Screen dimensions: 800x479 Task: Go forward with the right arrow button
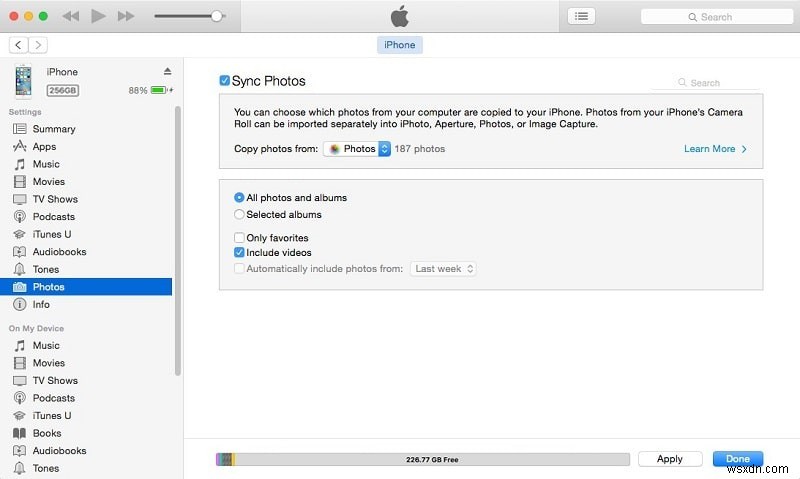point(38,45)
